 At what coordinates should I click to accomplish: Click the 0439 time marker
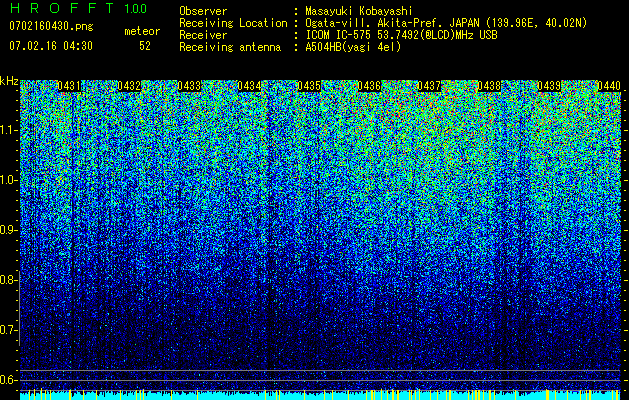tap(549, 86)
